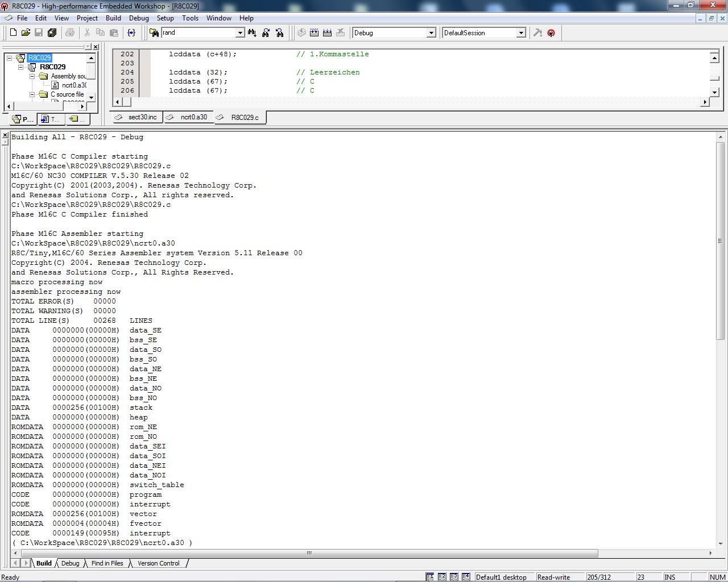Viewport: 728px width, 582px height.
Task: Click the match braces icon
Action: 131,33
